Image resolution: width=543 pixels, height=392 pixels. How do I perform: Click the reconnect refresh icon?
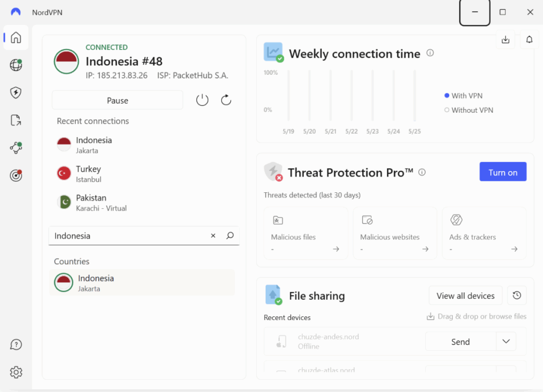click(x=226, y=100)
